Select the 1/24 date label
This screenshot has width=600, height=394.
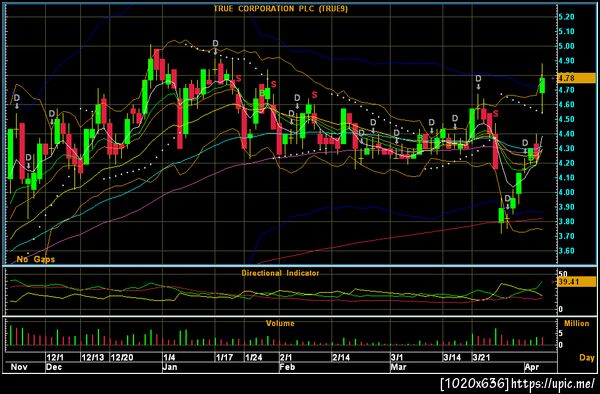tap(254, 358)
